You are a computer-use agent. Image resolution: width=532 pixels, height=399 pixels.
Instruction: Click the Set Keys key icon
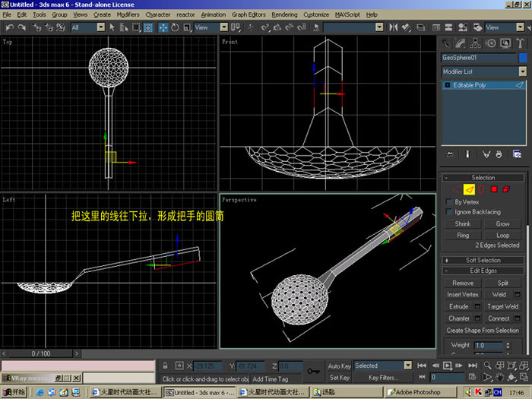313,371
